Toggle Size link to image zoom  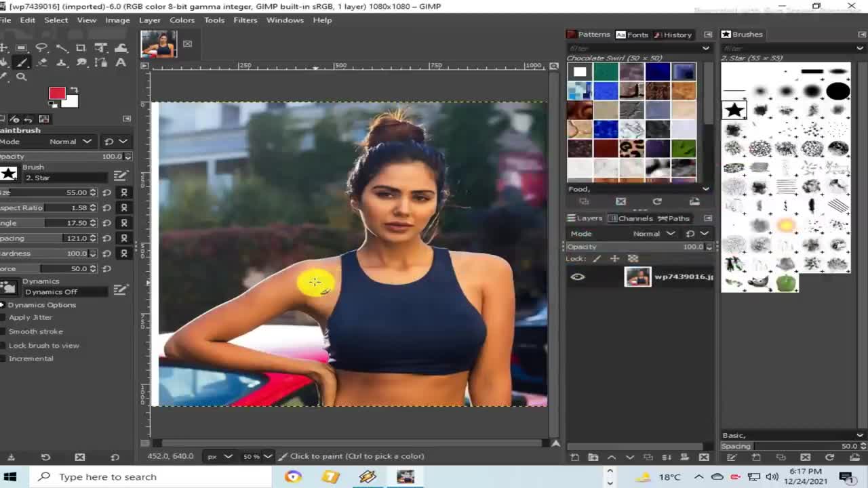tap(124, 192)
